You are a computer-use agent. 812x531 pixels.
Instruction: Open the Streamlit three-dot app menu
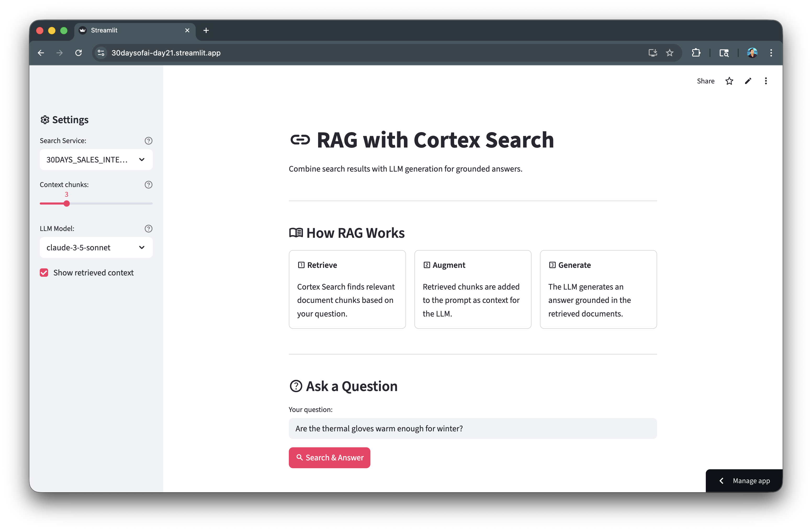[x=766, y=81]
